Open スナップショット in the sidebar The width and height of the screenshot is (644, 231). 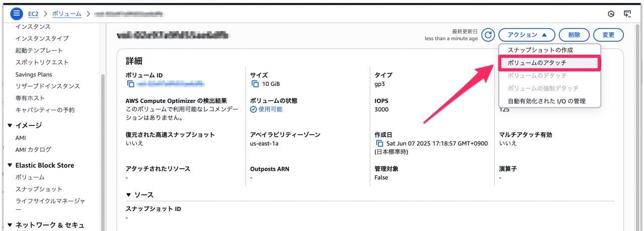pyautogui.click(x=39, y=189)
